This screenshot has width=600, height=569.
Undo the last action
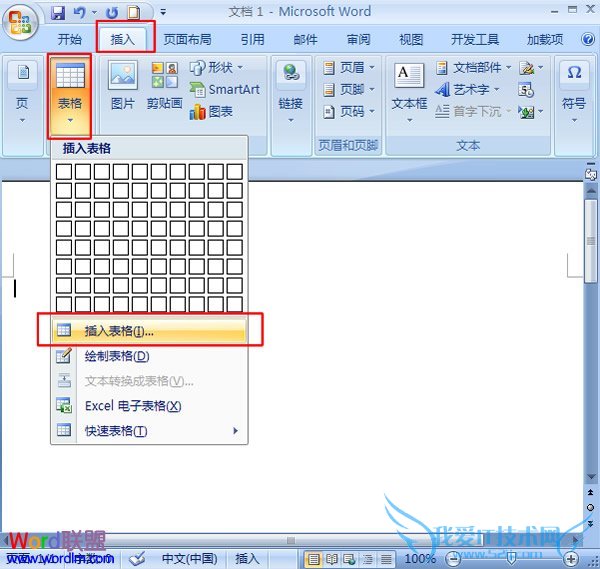coord(79,13)
